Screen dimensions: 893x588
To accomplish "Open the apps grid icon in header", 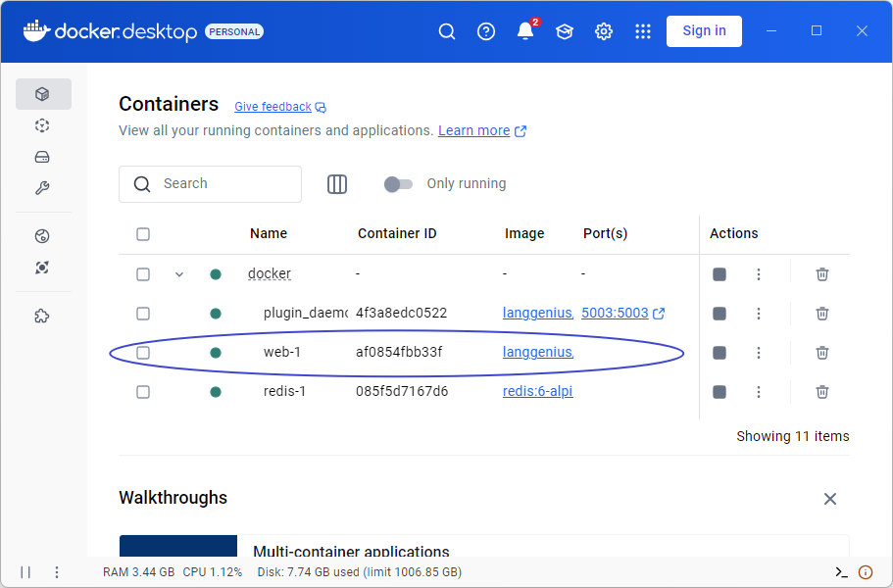I will (643, 31).
